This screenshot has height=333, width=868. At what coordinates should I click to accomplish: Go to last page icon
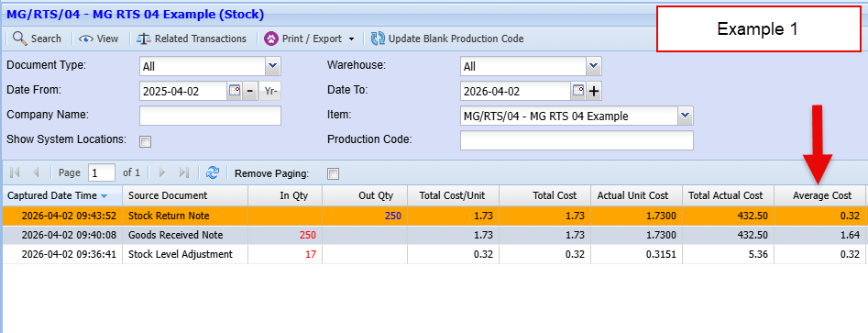[x=184, y=172]
